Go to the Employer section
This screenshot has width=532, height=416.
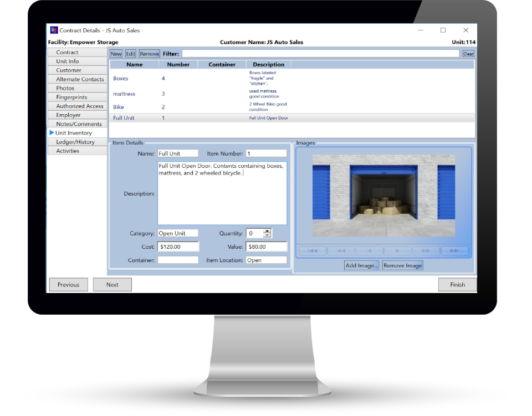tap(78, 115)
